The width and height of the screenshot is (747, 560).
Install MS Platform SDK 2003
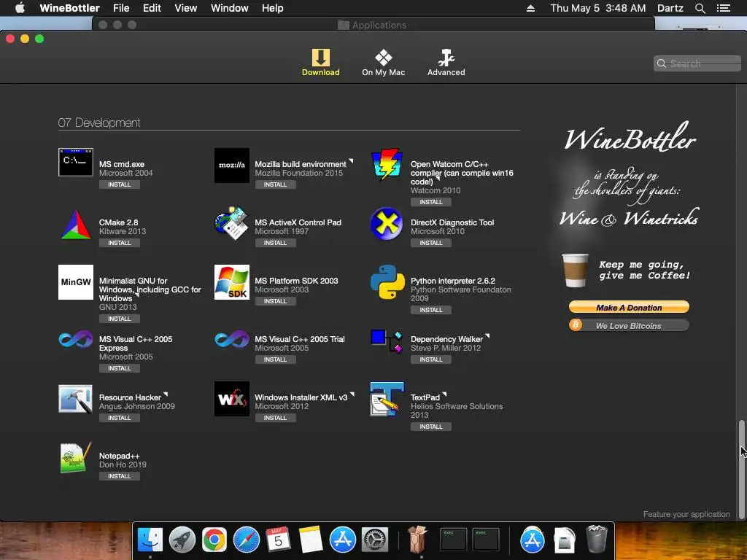(275, 301)
